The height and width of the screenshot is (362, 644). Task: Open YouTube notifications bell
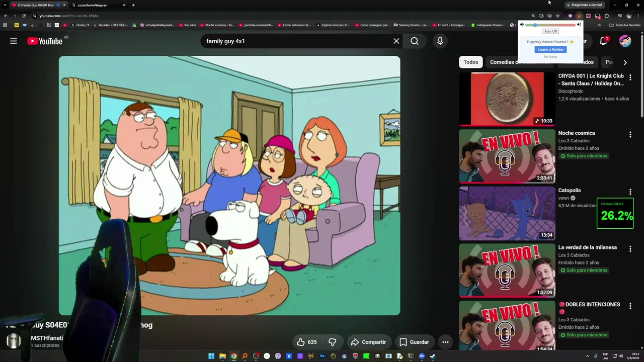tap(603, 41)
